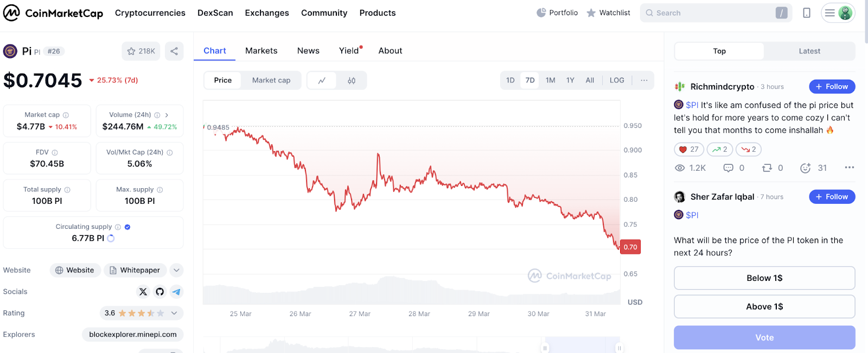868x353 pixels.
Task: Expand the website links chevron
Action: point(176,270)
